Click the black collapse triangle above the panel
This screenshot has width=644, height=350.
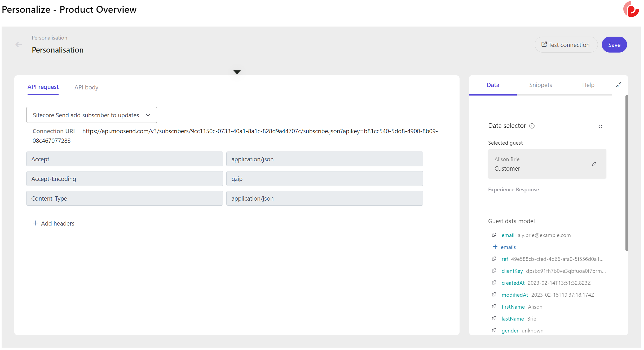pos(237,72)
